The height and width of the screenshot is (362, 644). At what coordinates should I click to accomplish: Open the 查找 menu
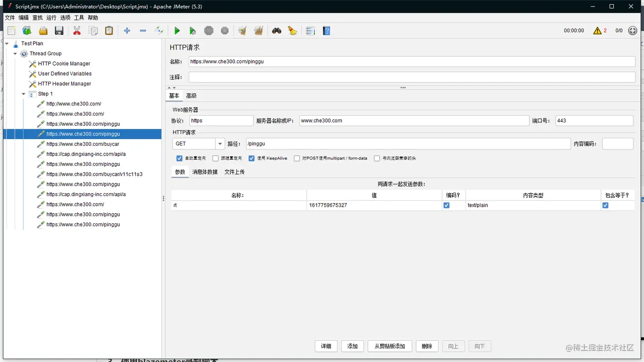(x=37, y=18)
